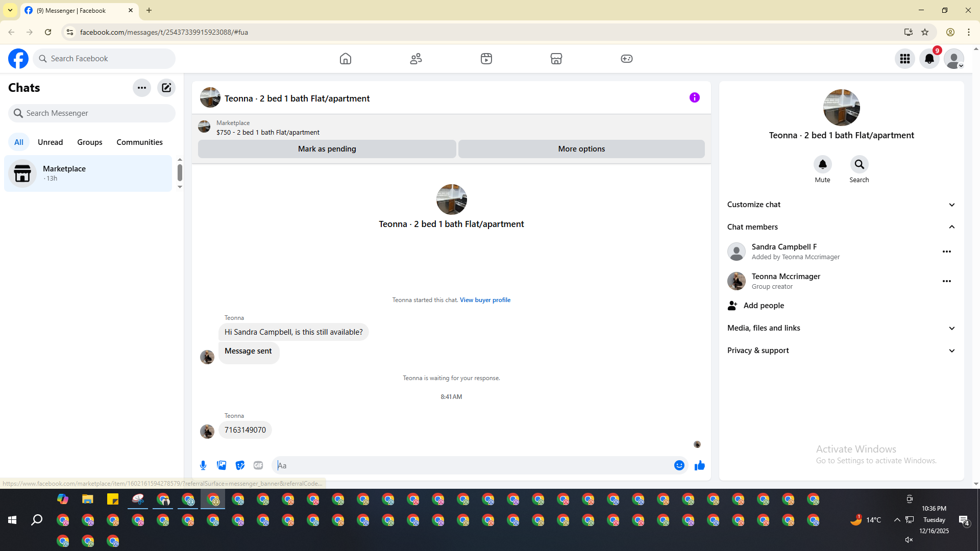Search in conversation with magnifier icon
Image resolution: width=980 pixels, height=551 pixels.
pos(860,164)
